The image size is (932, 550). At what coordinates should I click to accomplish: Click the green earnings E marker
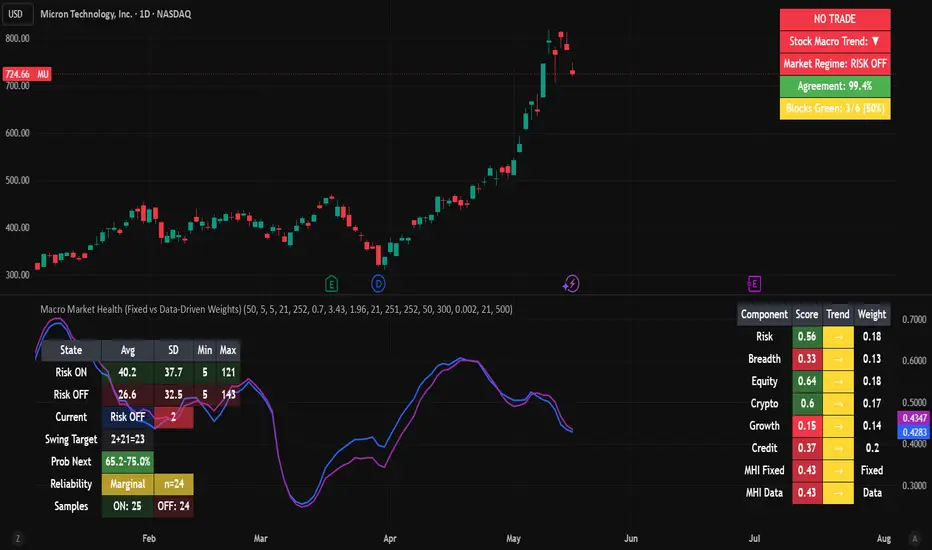(x=332, y=284)
